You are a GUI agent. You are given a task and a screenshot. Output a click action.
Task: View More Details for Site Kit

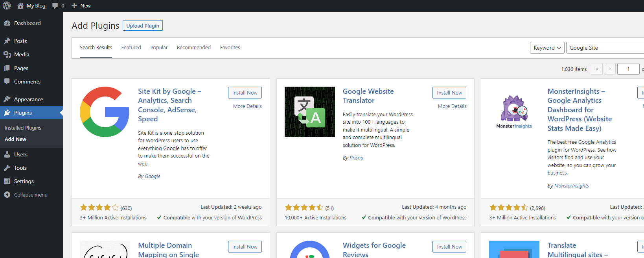point(247,106)
